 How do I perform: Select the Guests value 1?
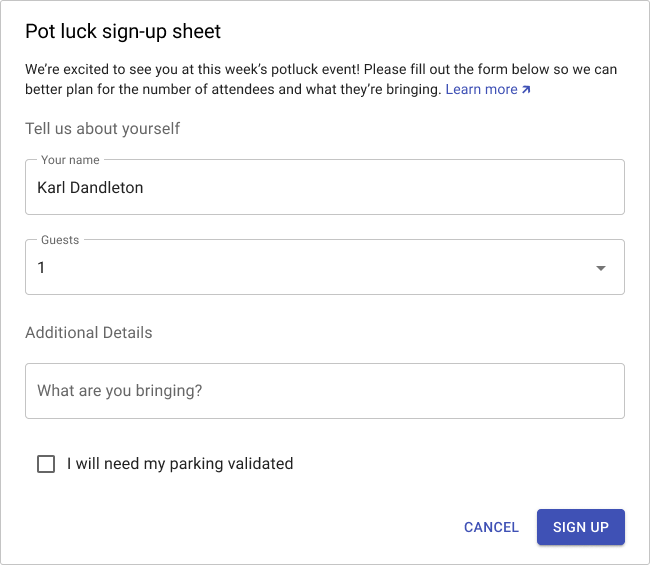(41, 268)
